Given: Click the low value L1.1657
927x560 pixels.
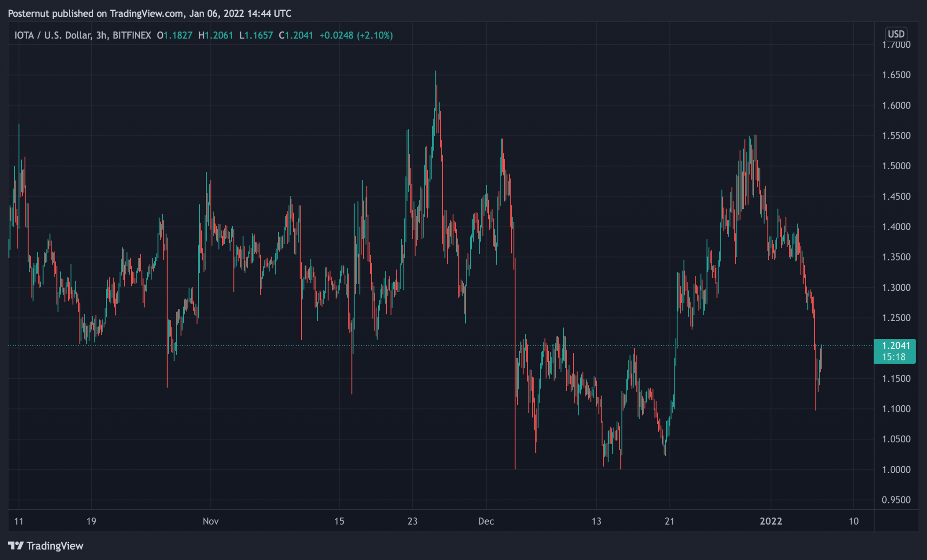Looking at the screenshot, I should (x=256, y=35).
